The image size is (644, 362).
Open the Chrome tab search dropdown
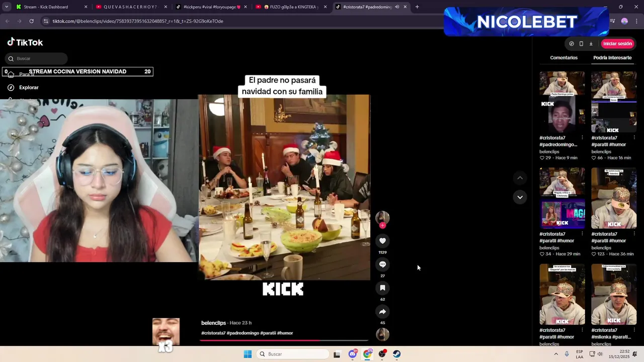tap(7, 7)
